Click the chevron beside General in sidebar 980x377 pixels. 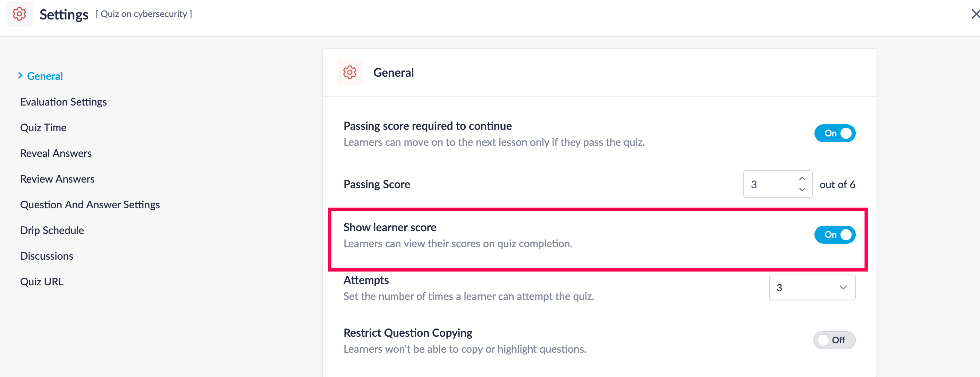pos(20,76)
